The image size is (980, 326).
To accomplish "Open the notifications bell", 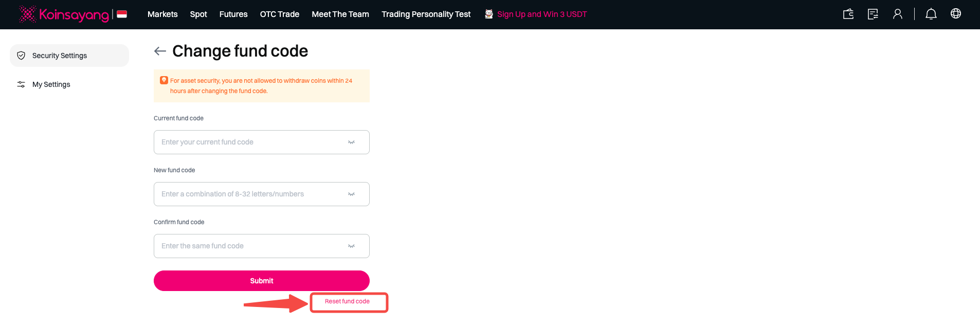I will 931,14.
